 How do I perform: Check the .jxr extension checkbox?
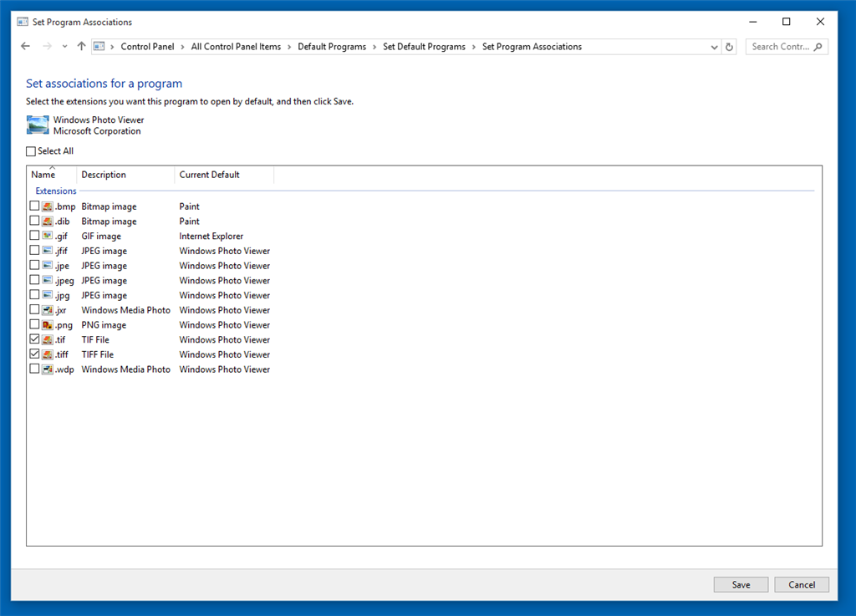click(34, 309)
